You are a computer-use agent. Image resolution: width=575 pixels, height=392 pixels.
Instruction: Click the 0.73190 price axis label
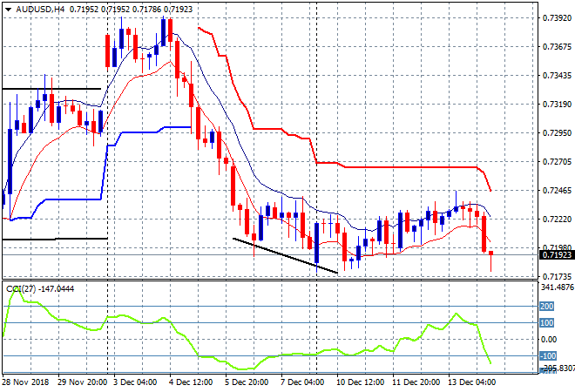(557, 105)
